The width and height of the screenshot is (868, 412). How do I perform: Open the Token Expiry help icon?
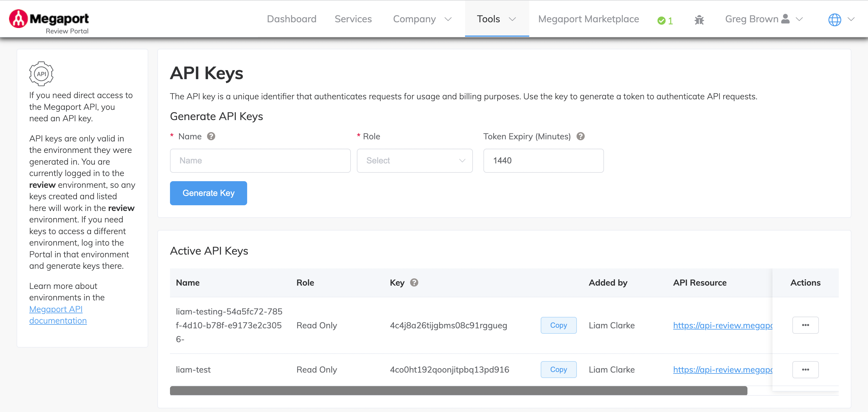(580, 136)
